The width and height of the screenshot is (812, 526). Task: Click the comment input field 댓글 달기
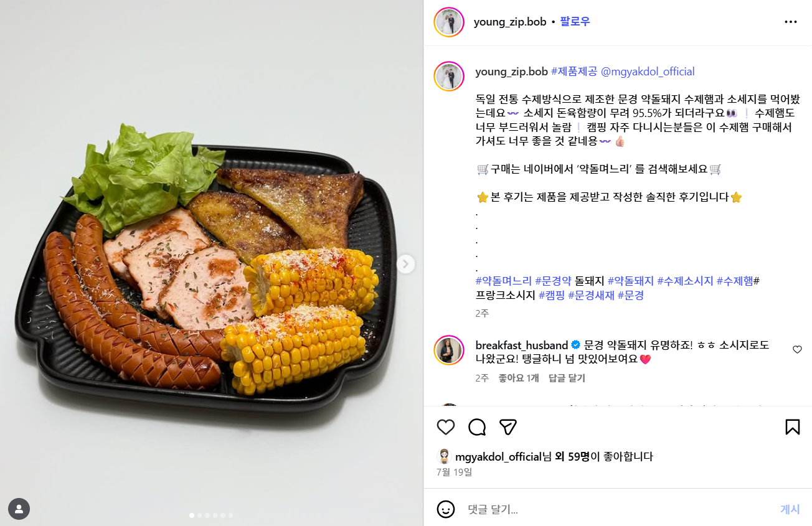pos(616,509)
